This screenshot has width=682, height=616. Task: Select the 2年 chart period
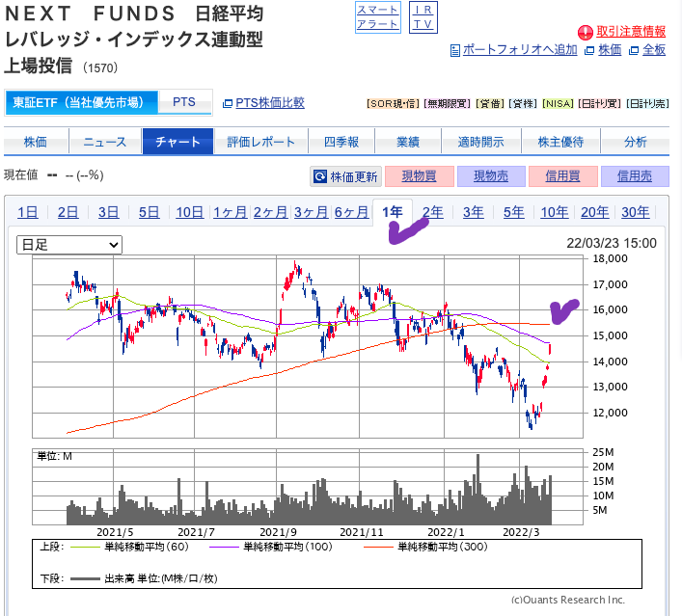pos(433,213)
